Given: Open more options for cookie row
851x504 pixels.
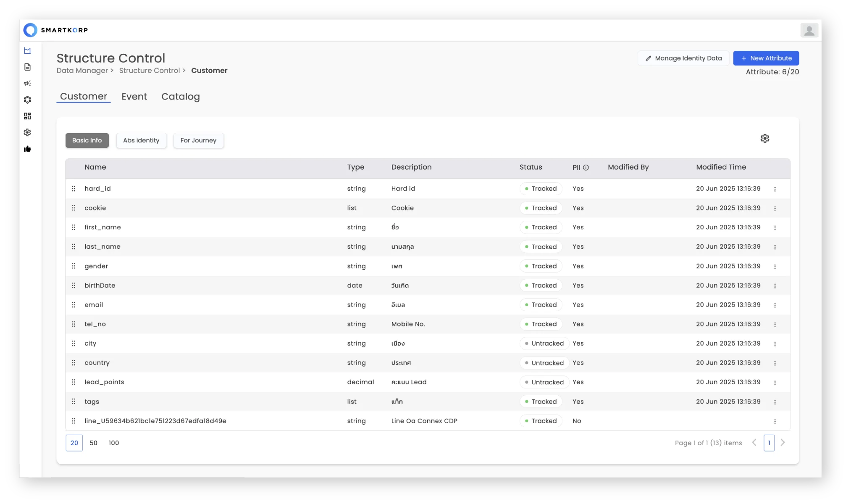Looking at the screenshot, I should click(775, 208).
